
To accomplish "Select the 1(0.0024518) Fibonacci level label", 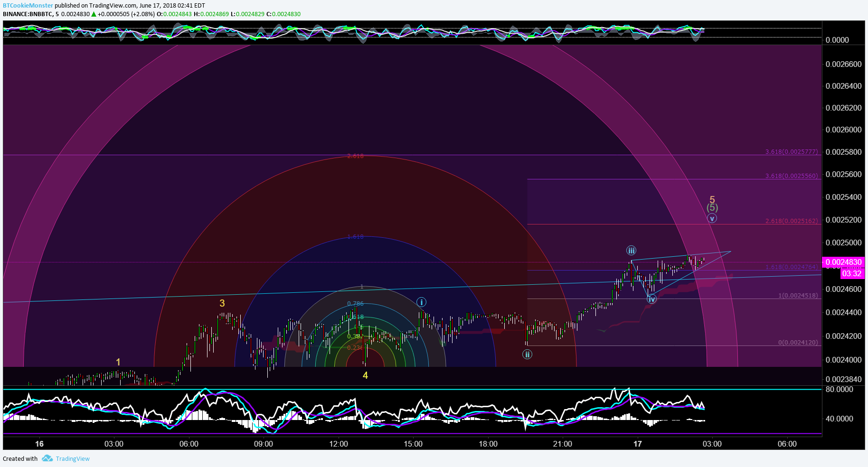I will (798, 295).
